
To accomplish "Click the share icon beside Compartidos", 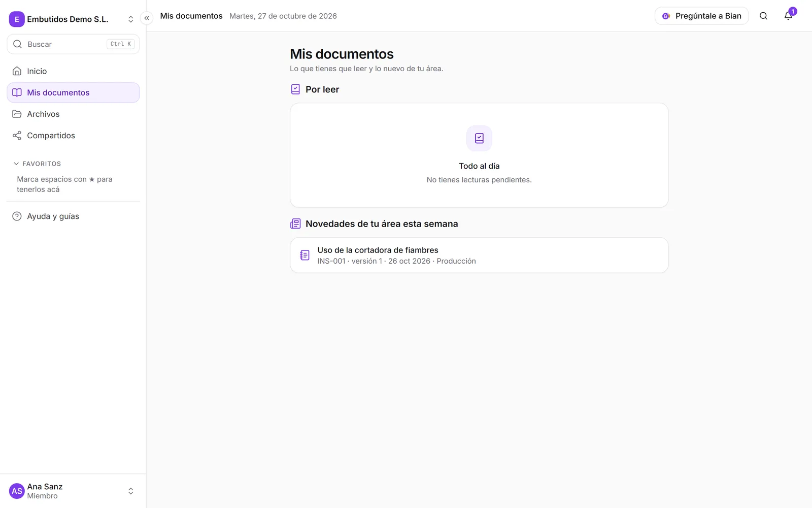I will click(x=17, y=136).
